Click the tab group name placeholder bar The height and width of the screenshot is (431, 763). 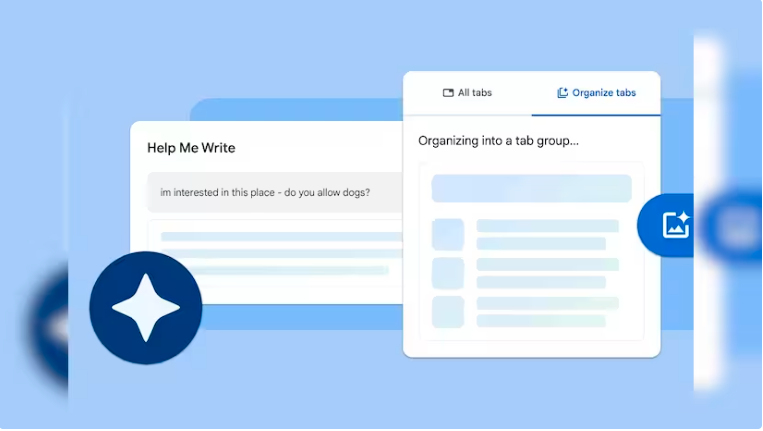(x=531, y=188)
